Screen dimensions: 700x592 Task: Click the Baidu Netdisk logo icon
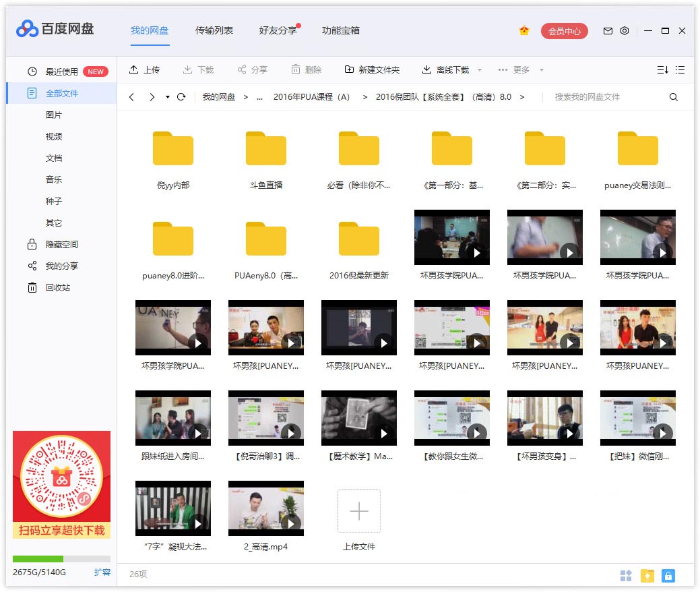pyautogui.click(x=27, y=29)
